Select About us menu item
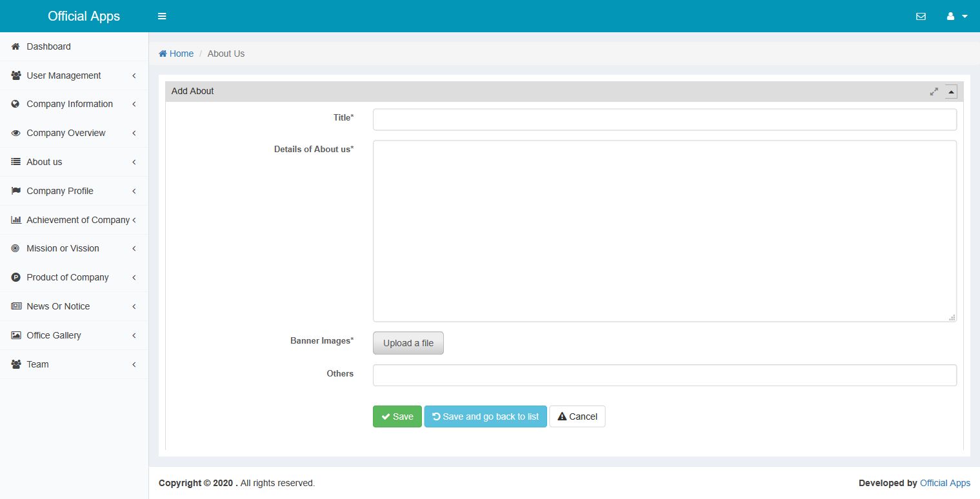The height and width of the screenshot is (499, 980). click(x=74, y=162)
